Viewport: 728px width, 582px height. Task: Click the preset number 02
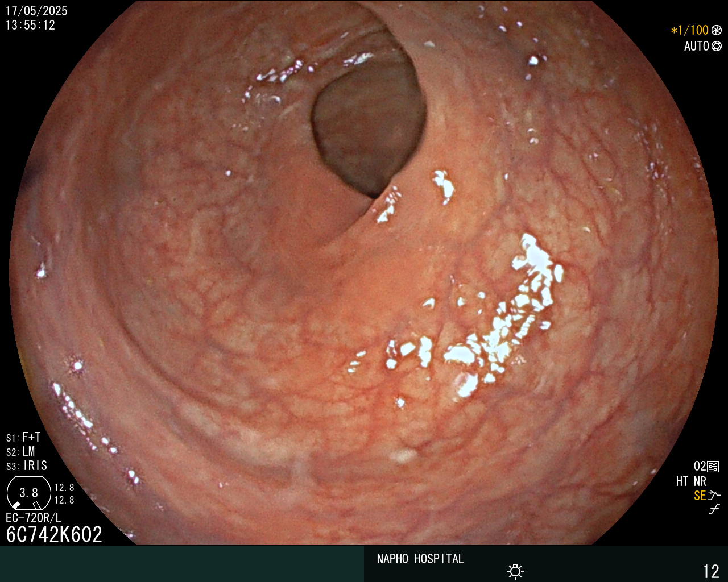[x=700, y=467]
